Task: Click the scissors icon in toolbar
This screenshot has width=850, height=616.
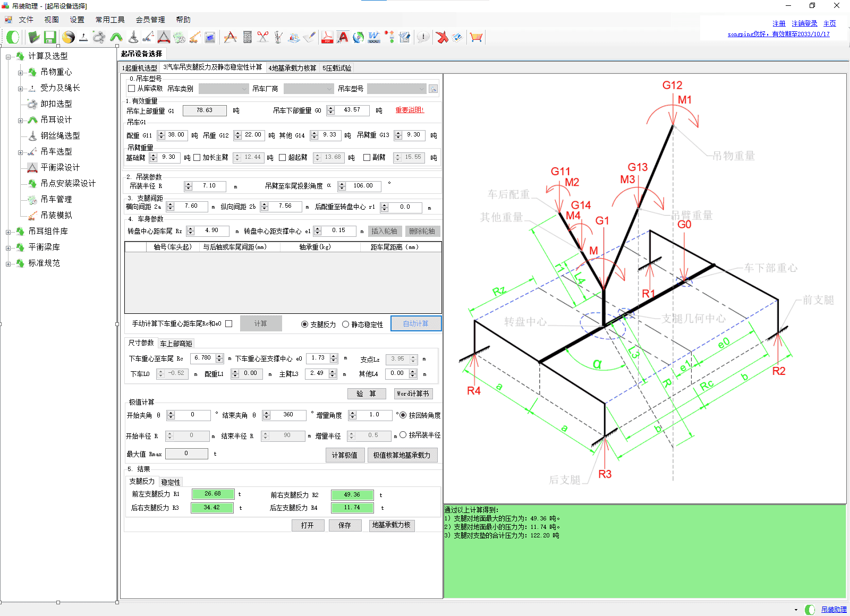Action: (263, 37)
